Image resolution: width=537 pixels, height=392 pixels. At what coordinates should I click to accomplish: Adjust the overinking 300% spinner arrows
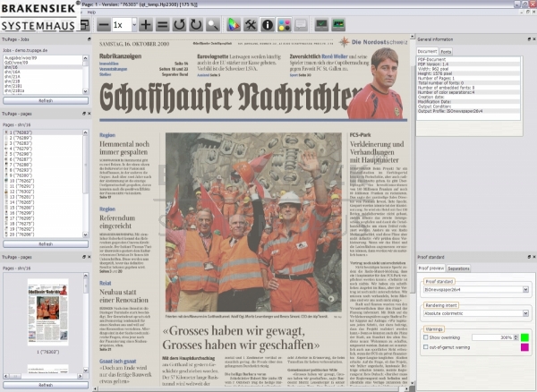pyautogui.click(x=516, y=337)
